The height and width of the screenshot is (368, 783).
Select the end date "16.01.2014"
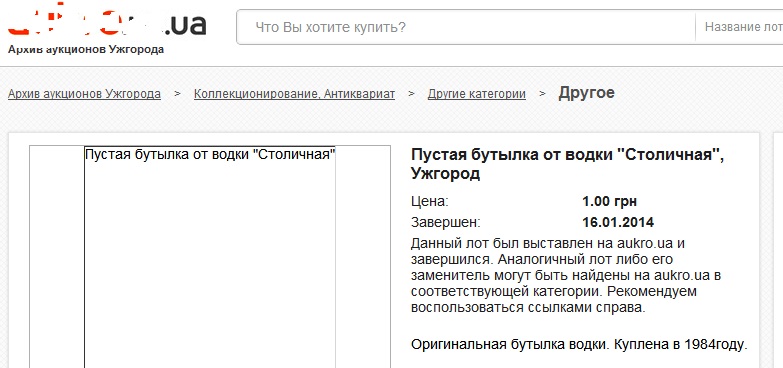[x=618, y=222]
